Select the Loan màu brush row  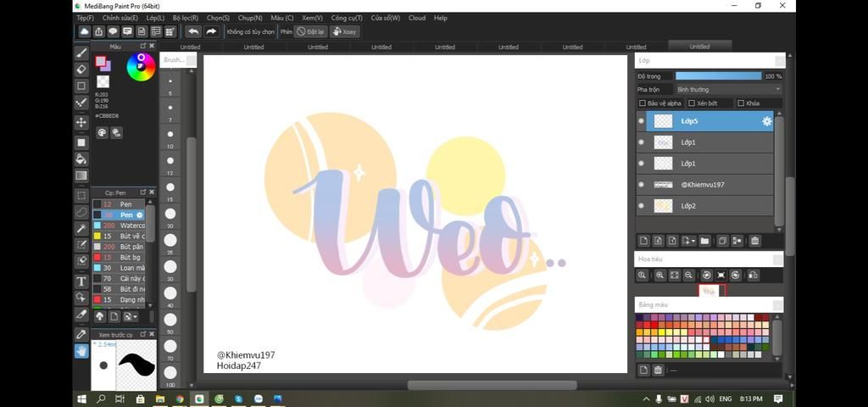[119, 267]
